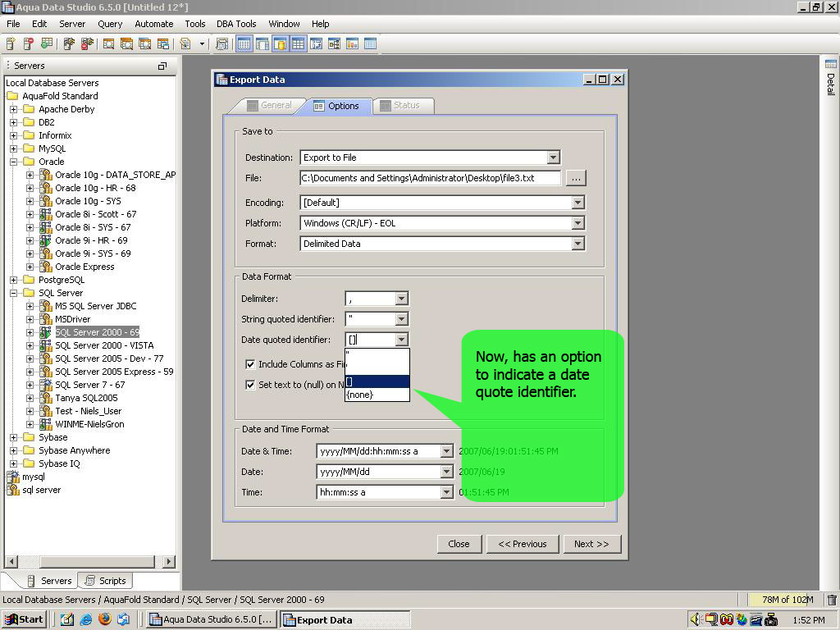Expand the PostgreSQL folder

(13, 280)
